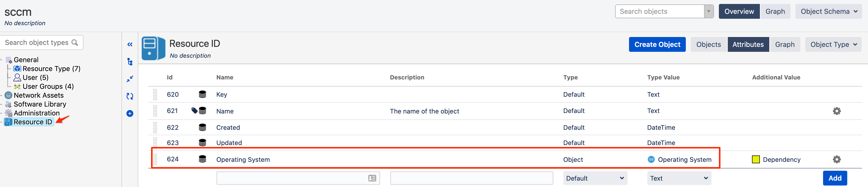Viewport: 868px width, 187px height.
Task: Open the Object Type dropdown
Action: pyautogui.click(x=833, y=44)
